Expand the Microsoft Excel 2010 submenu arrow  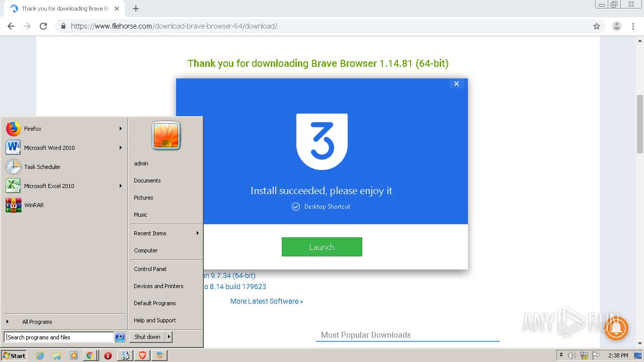pos(121,186)
